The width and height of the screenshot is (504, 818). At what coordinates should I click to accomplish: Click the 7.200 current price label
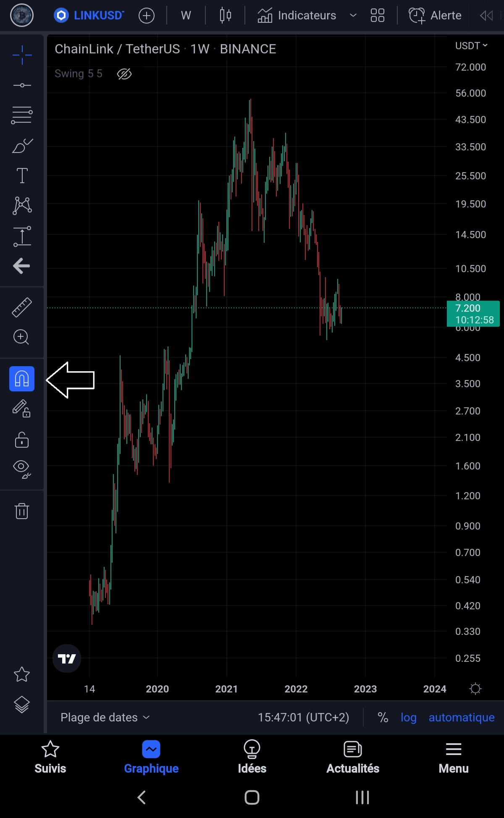pos(473,314)
